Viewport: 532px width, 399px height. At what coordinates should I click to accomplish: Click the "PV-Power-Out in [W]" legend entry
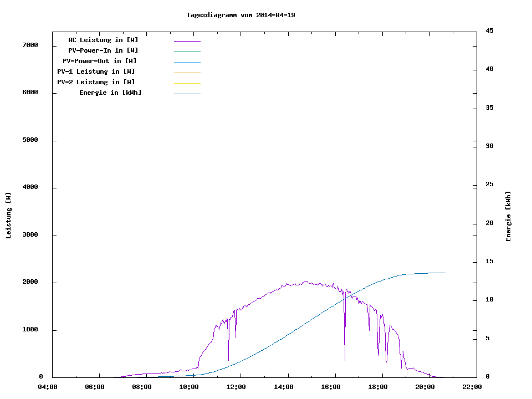[100, 61]
